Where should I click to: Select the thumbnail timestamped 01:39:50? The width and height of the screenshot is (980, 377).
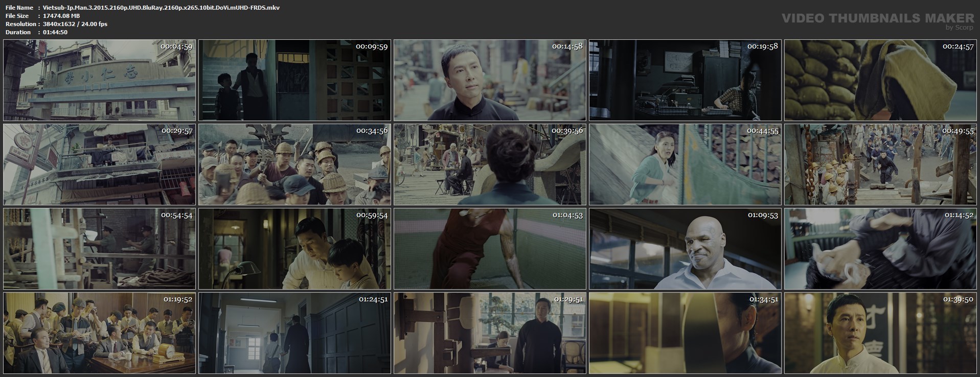pos(880,333)
